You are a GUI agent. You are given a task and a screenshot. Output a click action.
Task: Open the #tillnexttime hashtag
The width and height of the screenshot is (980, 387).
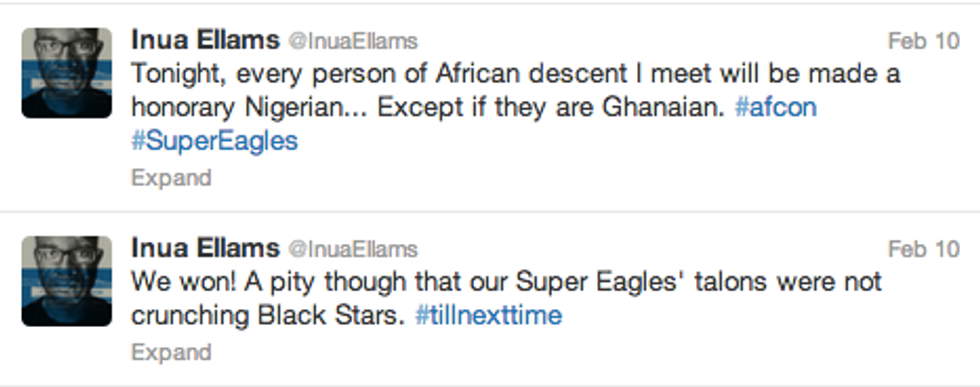click(x=489, y=314)
